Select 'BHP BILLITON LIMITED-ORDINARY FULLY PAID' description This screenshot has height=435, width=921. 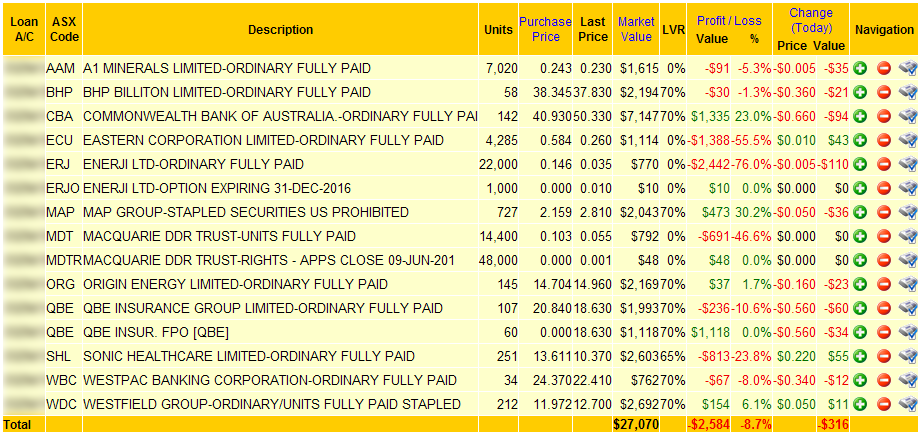click(227, 92)
